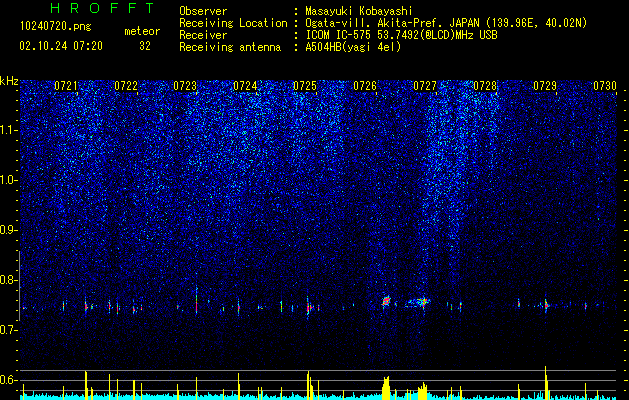
Task: Click the gray vertical bar left of 0.8 kHz
Action: pyautogui.click(x=19, y=286)
